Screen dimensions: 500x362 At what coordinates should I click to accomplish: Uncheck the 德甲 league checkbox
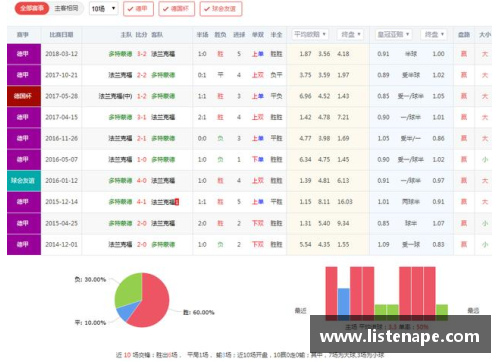pos(138,9)
